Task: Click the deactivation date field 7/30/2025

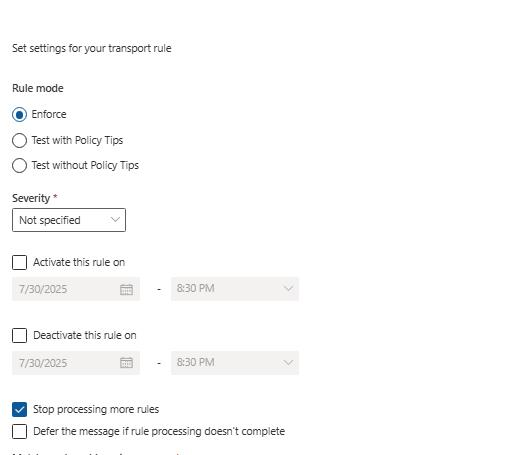Action: [x=76, y=363]
